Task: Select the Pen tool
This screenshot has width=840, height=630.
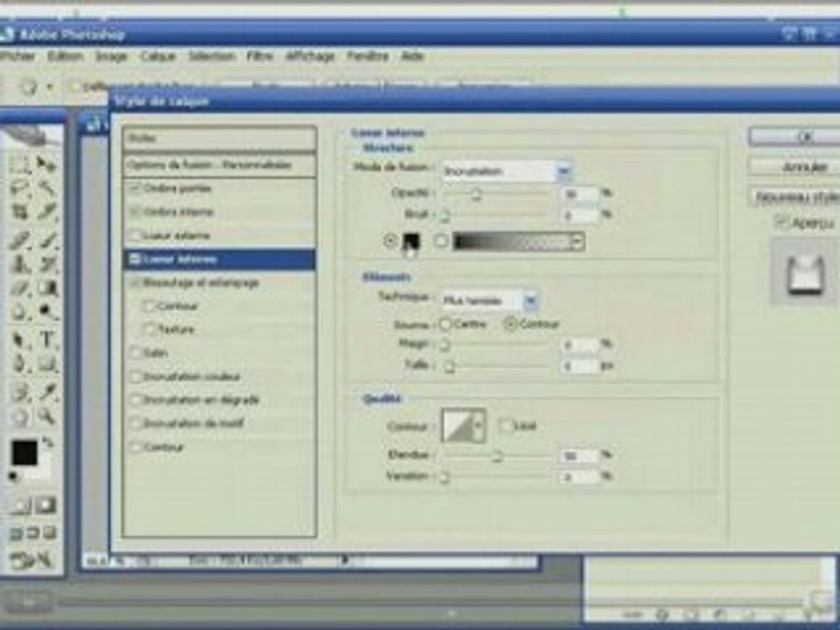Action: pyautogui.click(x=20, y=364)
